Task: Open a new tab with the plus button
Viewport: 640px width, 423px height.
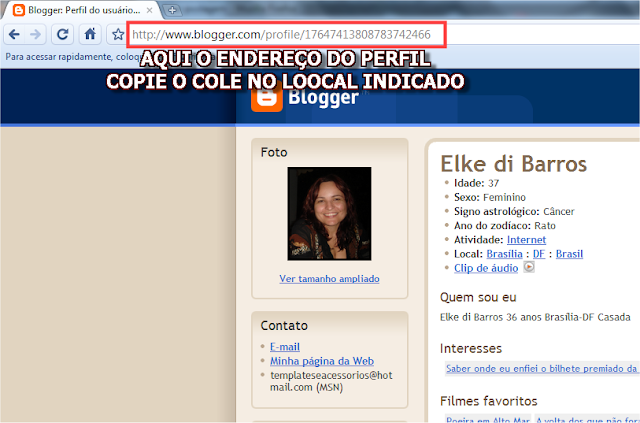Action: click(172, 10)
